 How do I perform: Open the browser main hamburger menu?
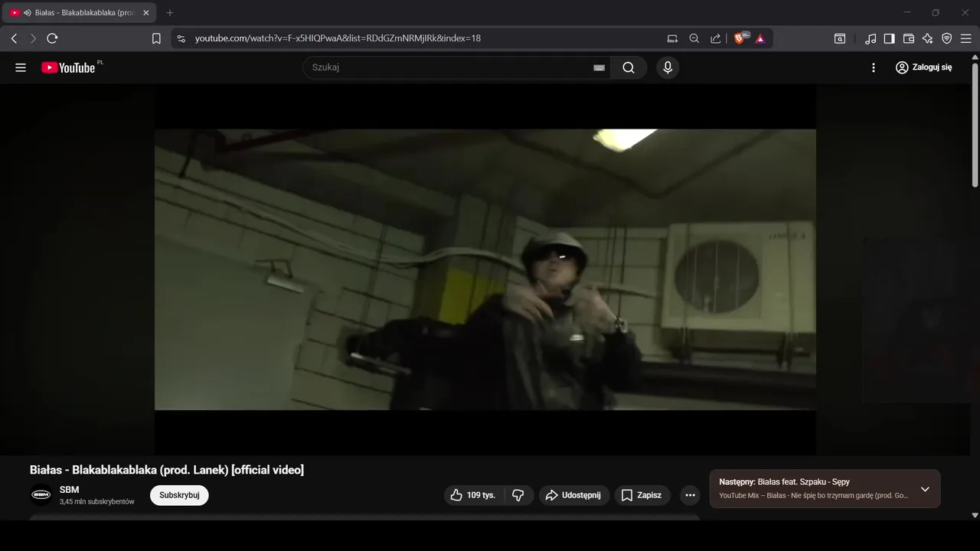966,38
